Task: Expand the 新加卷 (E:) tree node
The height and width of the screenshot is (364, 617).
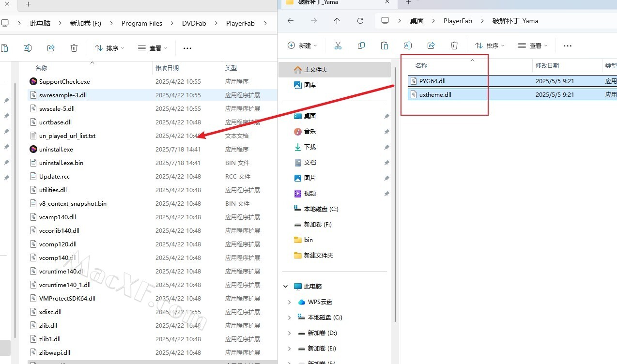Action: pos(290,349)
